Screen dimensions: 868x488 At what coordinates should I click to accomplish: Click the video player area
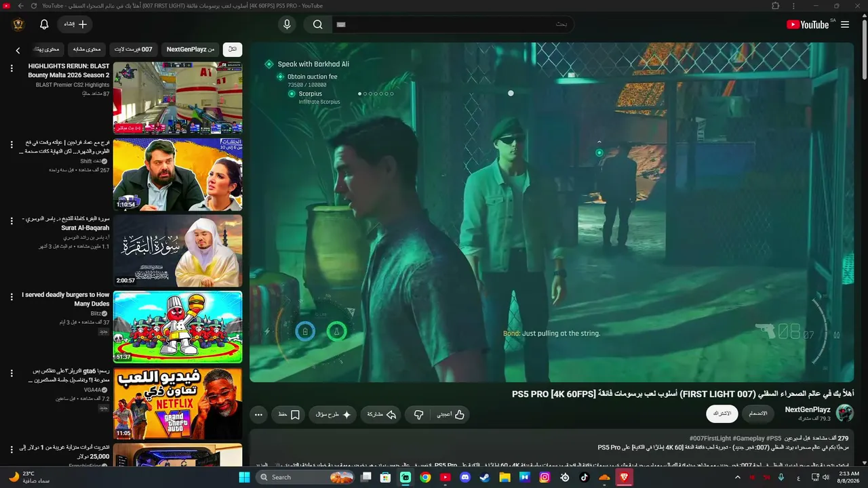coord(551,212)
